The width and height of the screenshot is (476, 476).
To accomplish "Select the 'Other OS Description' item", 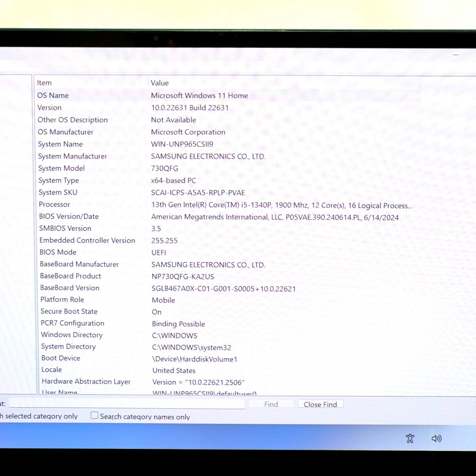I will pyautogui.click(x=72, y=120).
